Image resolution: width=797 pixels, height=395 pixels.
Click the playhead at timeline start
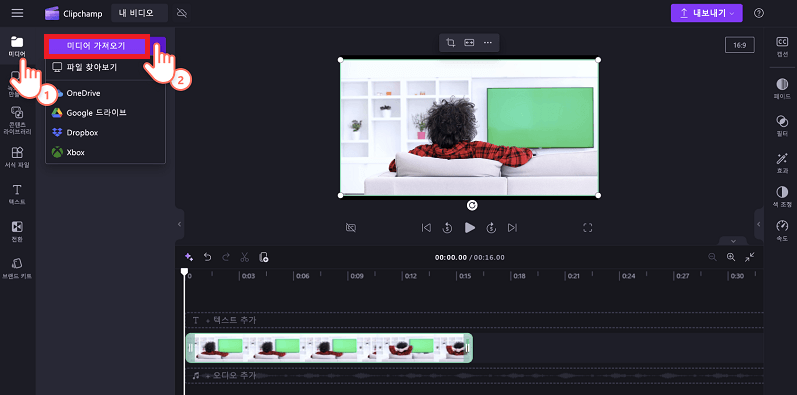(x=185, y=272)
